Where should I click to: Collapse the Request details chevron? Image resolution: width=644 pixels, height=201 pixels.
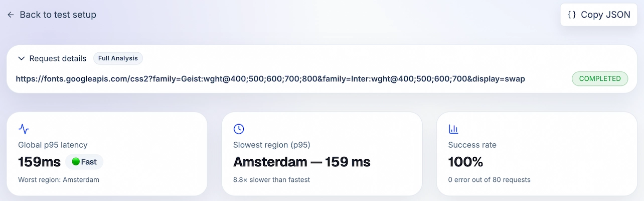point(21,58)
